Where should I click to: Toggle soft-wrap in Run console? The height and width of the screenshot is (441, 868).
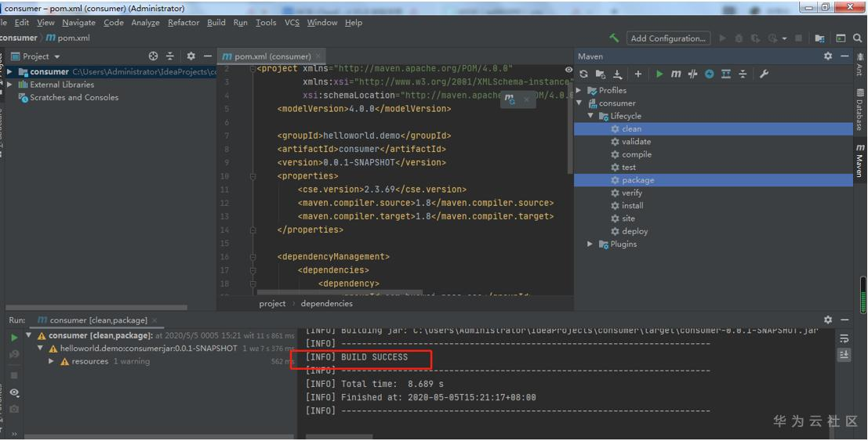844,338
